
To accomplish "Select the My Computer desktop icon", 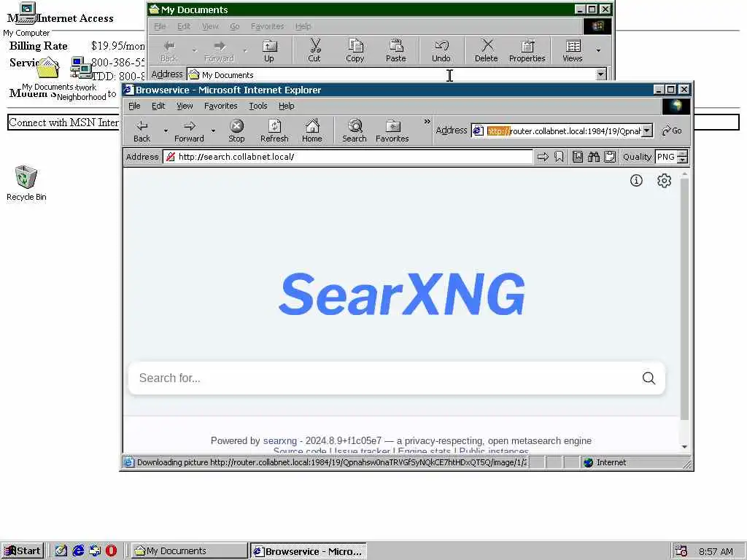I will 26,19.
